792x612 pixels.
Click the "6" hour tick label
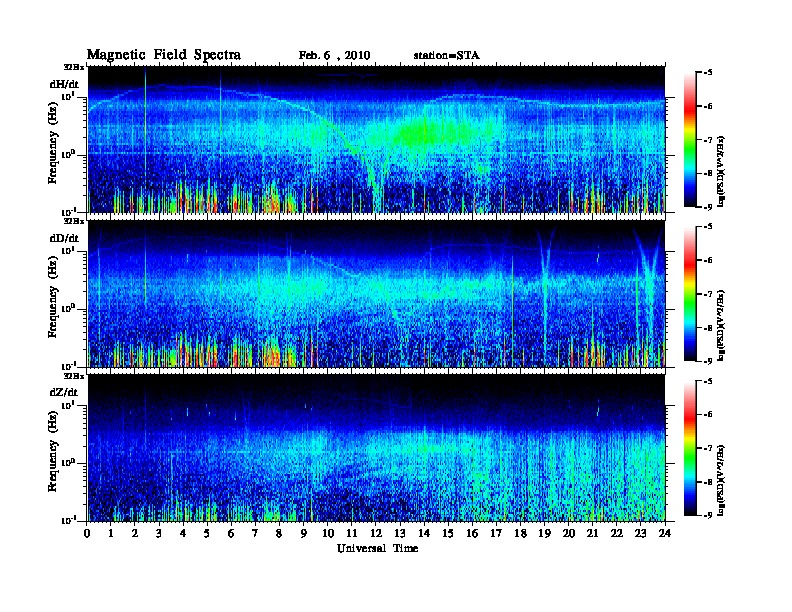[x=231, y=533]
